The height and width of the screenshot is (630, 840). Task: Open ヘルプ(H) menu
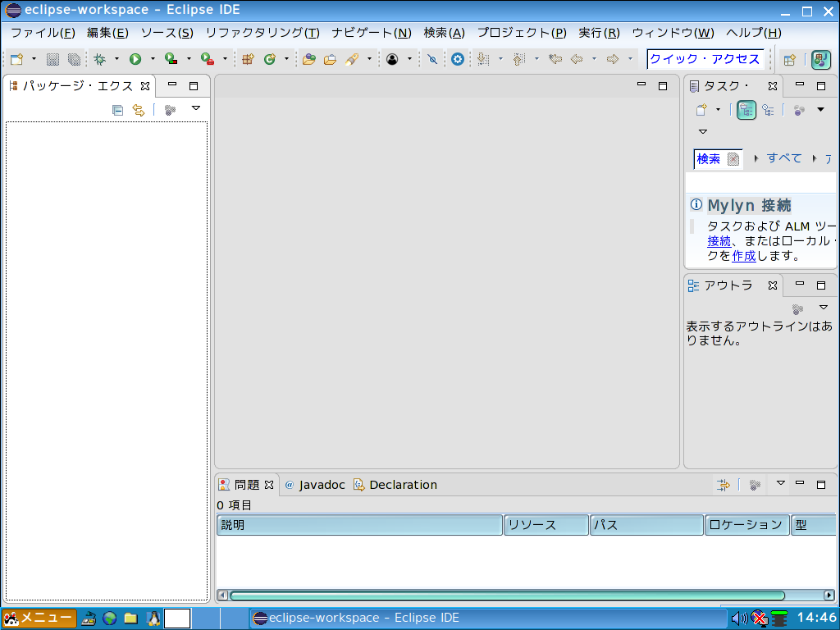(x=754, y=33)
